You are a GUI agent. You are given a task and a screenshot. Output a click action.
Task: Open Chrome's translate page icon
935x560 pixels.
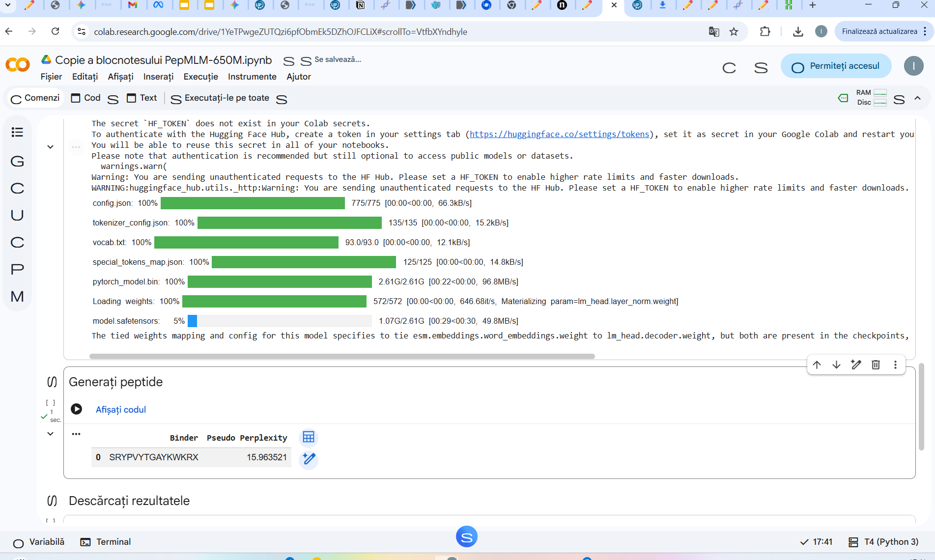714,32
